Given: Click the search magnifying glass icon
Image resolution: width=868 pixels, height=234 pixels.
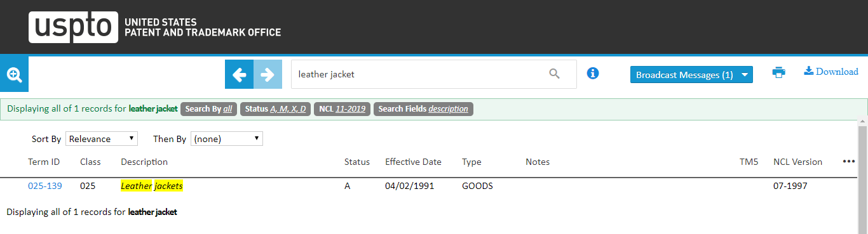Looking at the screenshot, I should (x=555, y=74).
